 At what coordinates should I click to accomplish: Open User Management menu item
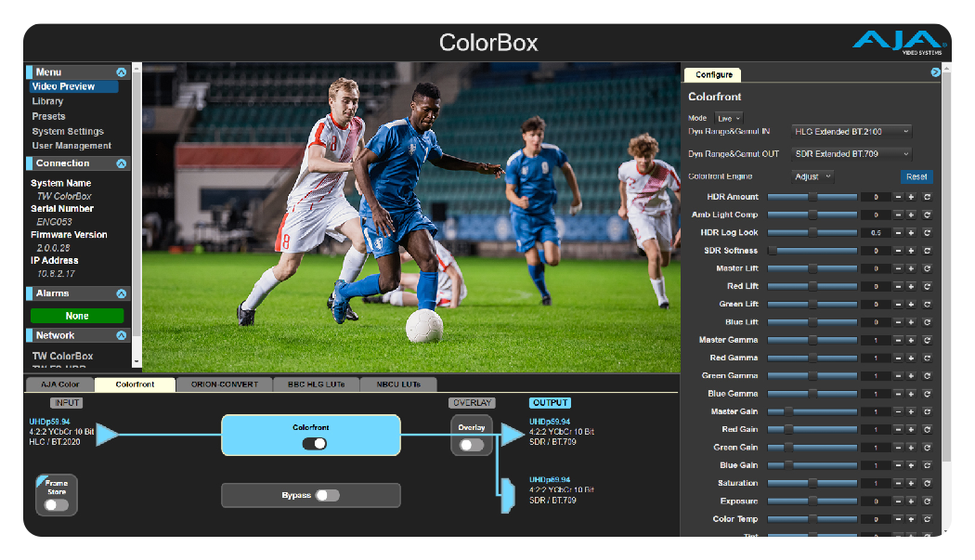71,146
